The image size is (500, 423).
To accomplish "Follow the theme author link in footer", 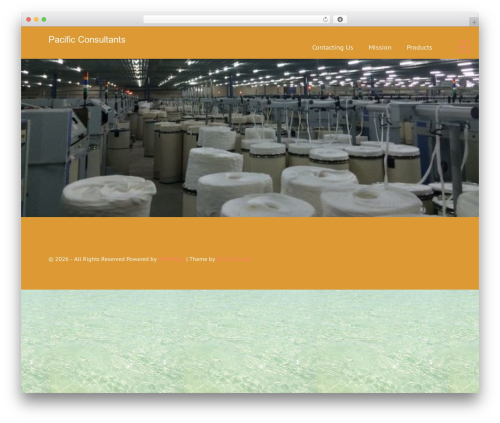I will (234, 259).
